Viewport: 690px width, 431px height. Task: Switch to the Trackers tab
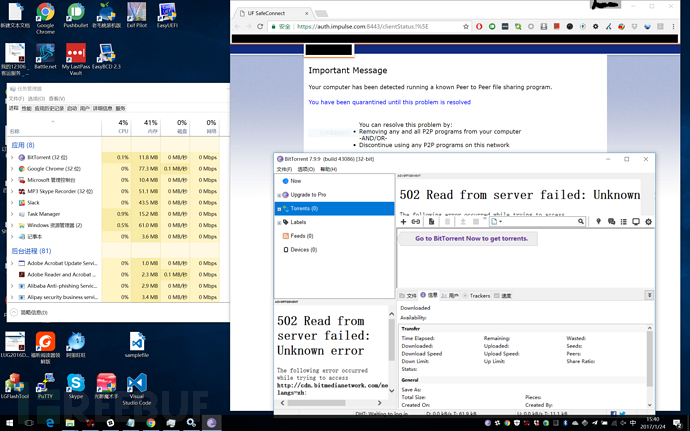tap(479, 296)
